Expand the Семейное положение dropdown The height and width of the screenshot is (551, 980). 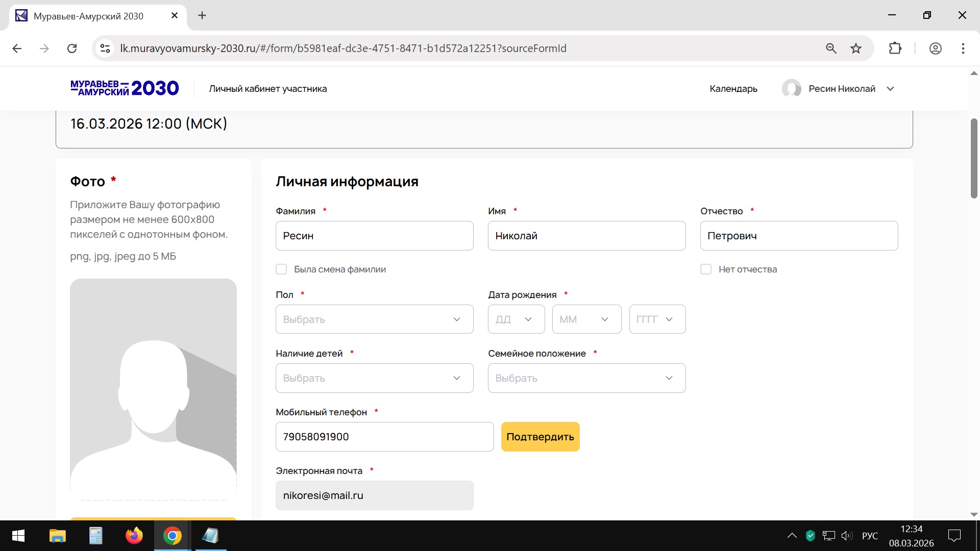(x=586, y=378)
